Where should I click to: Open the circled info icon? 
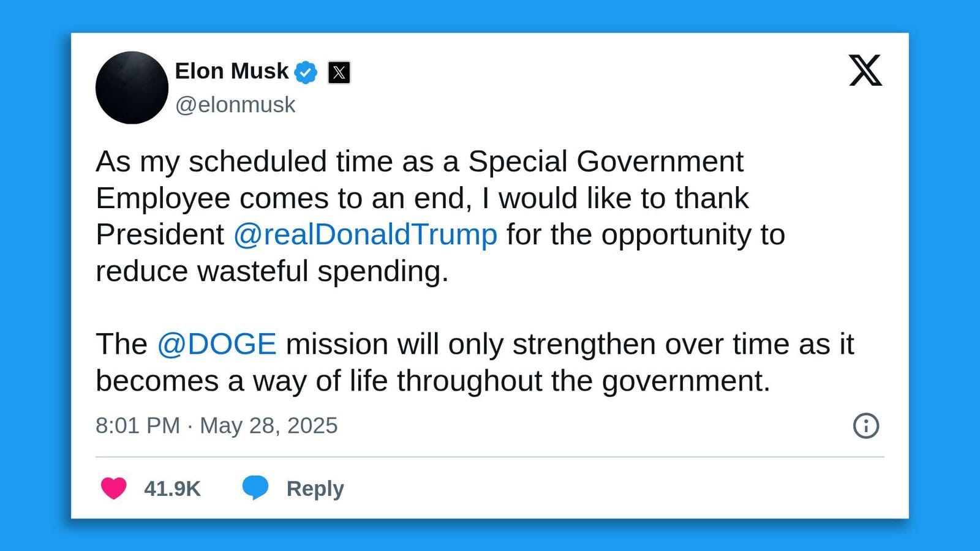[865, 425]
